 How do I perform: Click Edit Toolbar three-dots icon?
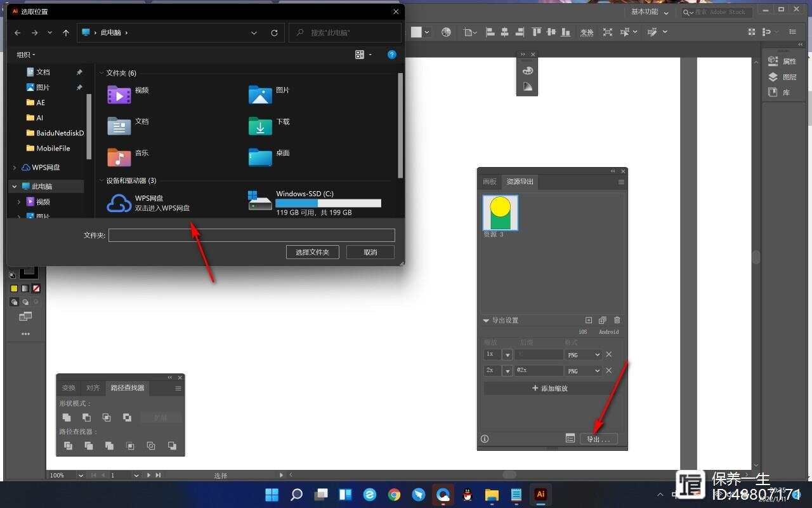point(25,333)
